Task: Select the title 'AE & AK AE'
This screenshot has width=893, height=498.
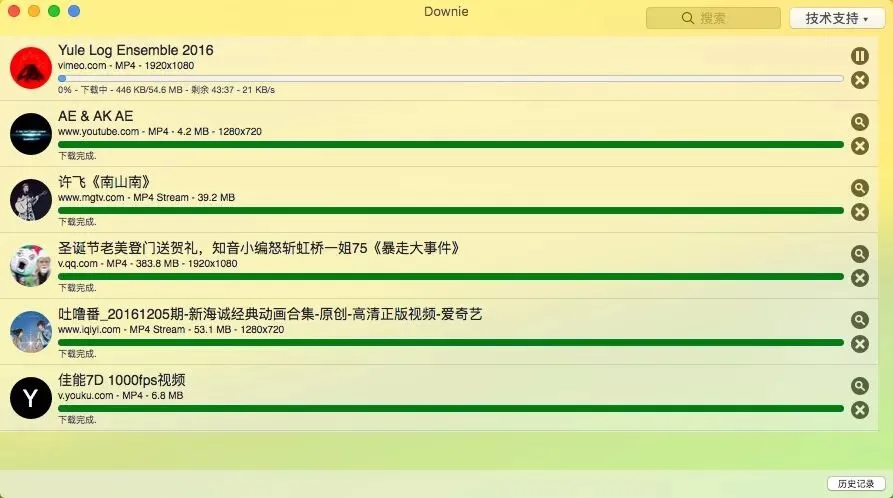Action: pos(96,116)
